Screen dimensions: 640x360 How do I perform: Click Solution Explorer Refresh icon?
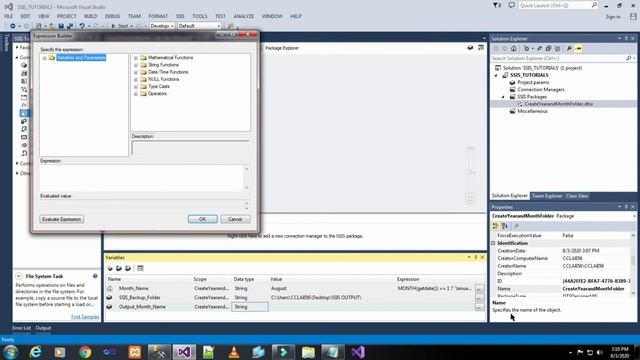[x=539, y=49]
